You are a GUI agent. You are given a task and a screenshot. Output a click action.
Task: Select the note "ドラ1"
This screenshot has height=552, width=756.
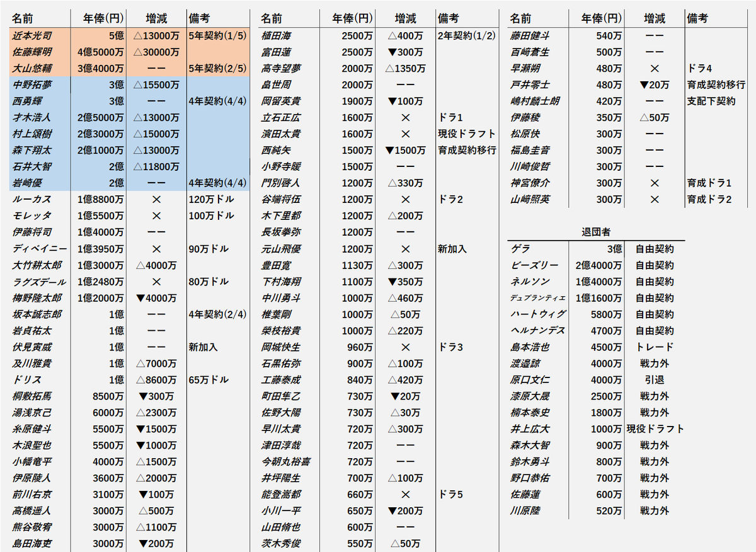(450, 118)
